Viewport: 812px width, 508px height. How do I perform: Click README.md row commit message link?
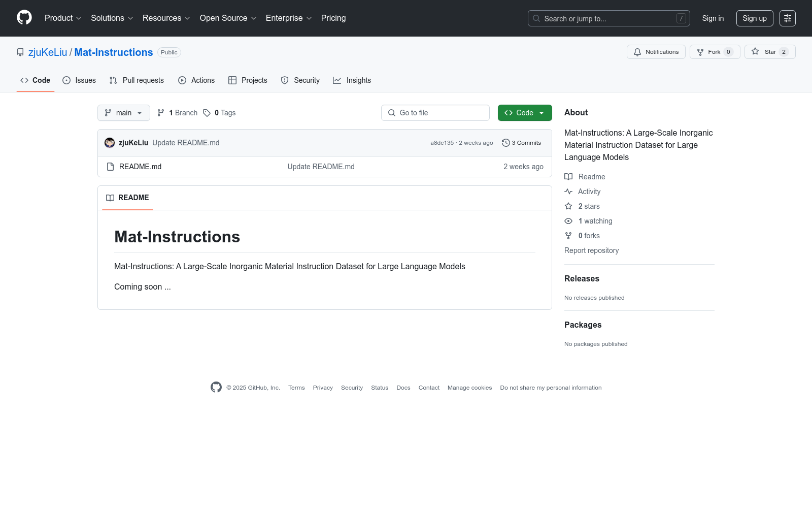tap(321, 167)
